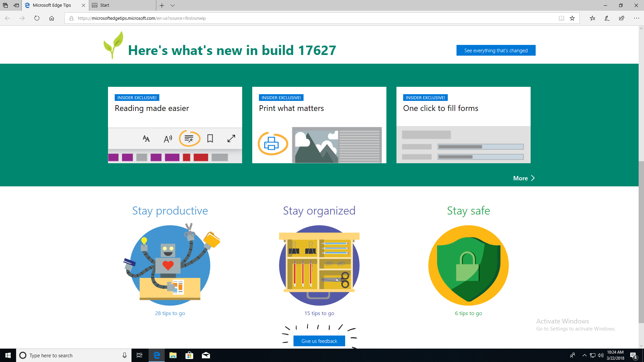
Task: Click the robot productivity illustration
Action: (x=171, y=264)
